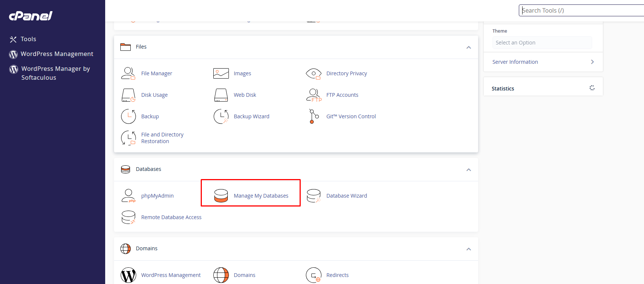Image resolution: width=644 pixels, height=284 pixels.
Task: Open the Images link
Action: pyautogui.click(x=243, y=73)
